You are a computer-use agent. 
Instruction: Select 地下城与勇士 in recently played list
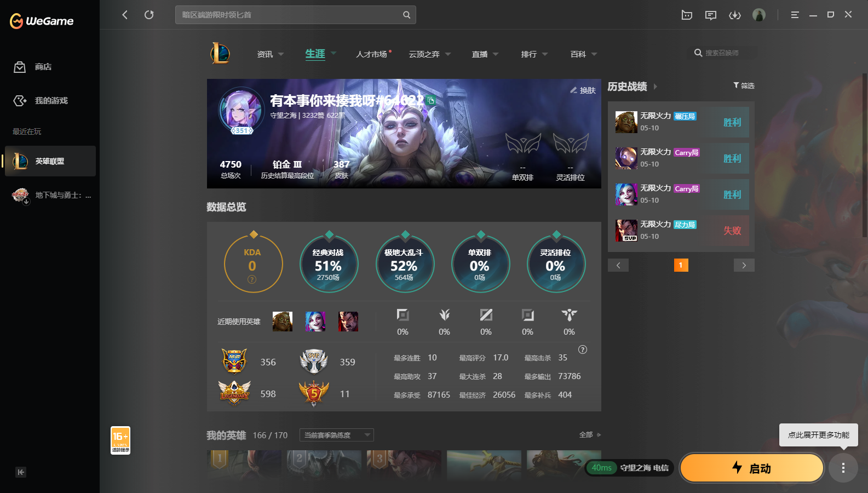pyautogui.click(x=50, y=195)
